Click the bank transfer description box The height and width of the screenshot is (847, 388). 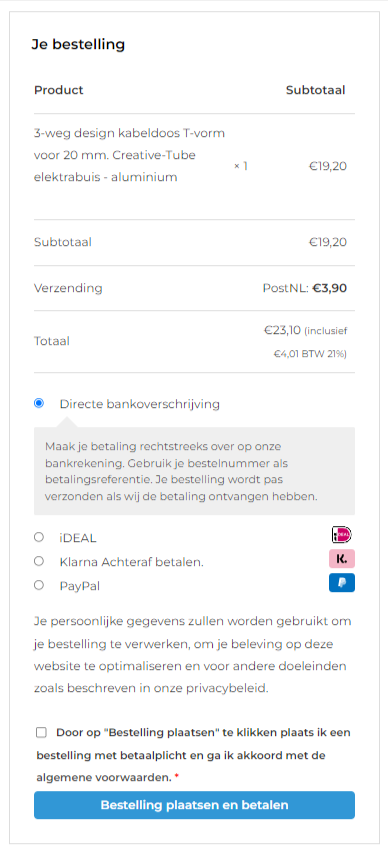[195, 471]
